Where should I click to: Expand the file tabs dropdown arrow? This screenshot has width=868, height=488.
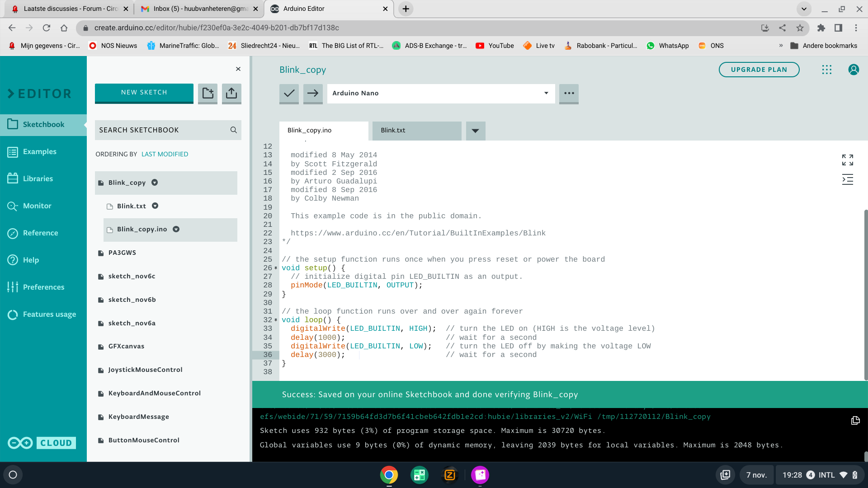[x=475, y=131]
